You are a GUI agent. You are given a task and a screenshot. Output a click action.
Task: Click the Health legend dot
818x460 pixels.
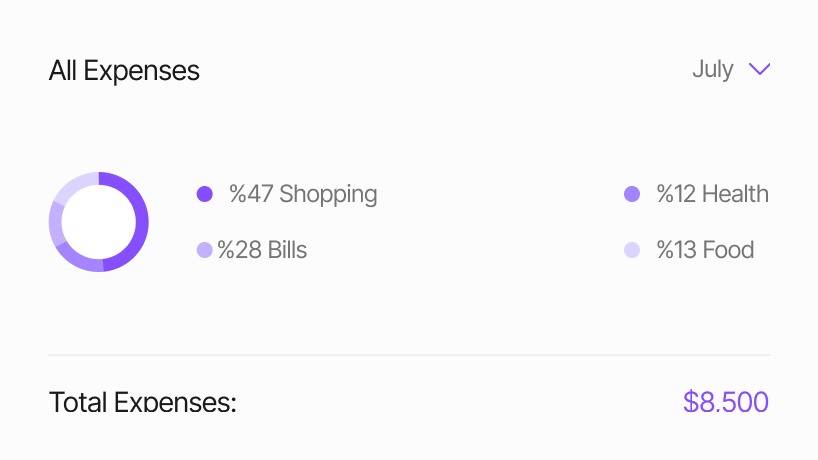click(x=632, y=194)
